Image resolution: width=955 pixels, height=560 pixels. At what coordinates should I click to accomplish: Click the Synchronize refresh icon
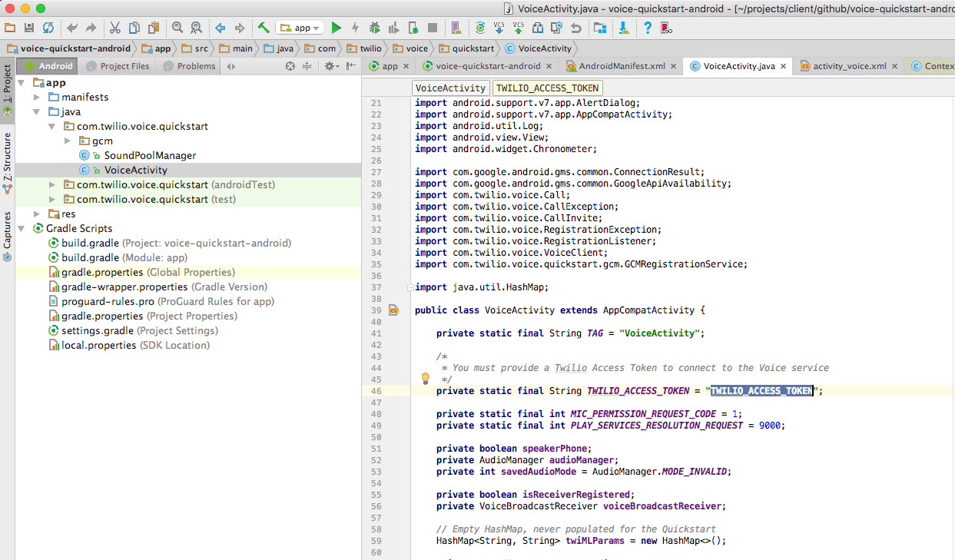pos(48,28)
